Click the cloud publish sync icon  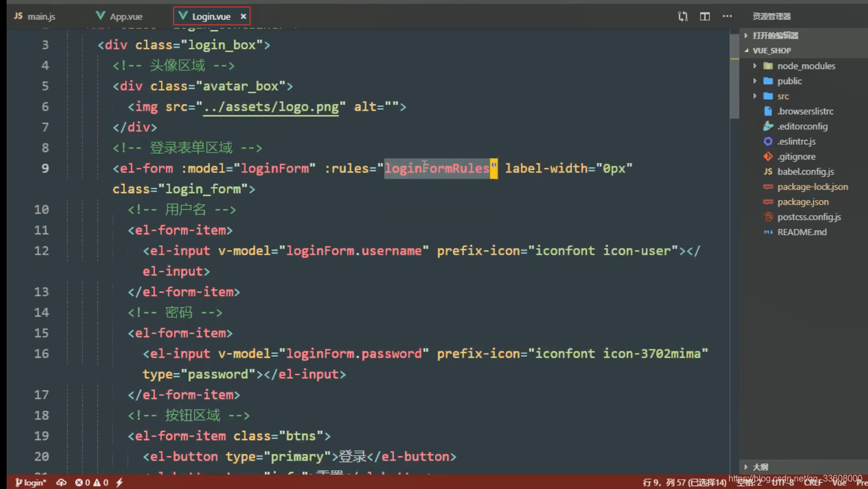tap(62, 482)
